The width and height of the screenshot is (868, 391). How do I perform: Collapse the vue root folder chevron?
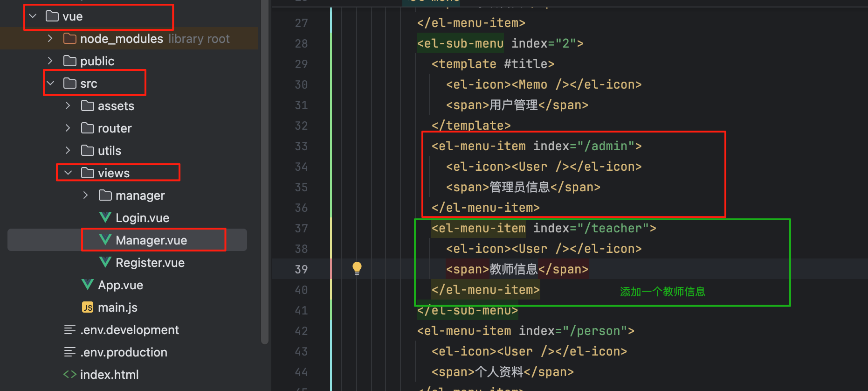pos(33,16)
